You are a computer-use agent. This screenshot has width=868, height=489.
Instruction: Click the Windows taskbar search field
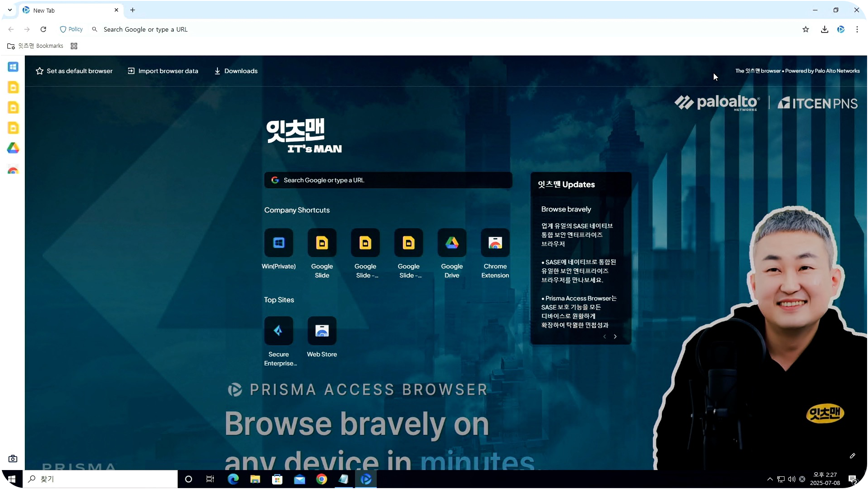[x=101, y=479]
